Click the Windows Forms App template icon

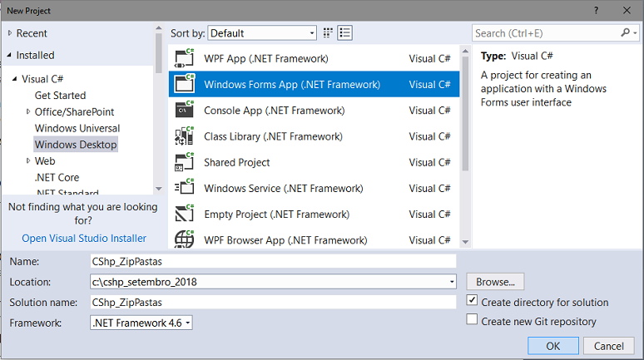[185, 84]
